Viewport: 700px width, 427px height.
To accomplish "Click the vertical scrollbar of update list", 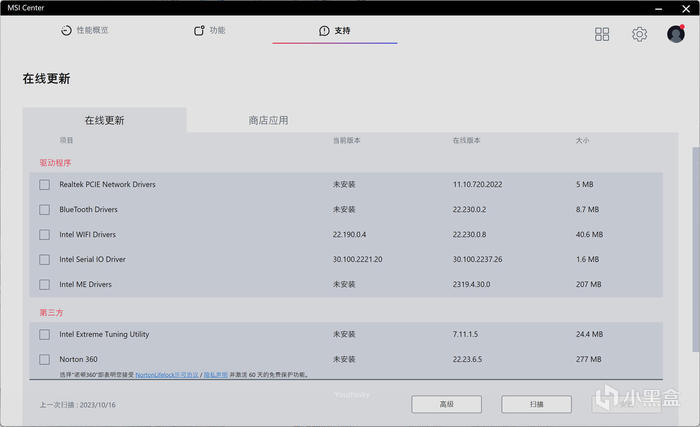I will 696,249.
